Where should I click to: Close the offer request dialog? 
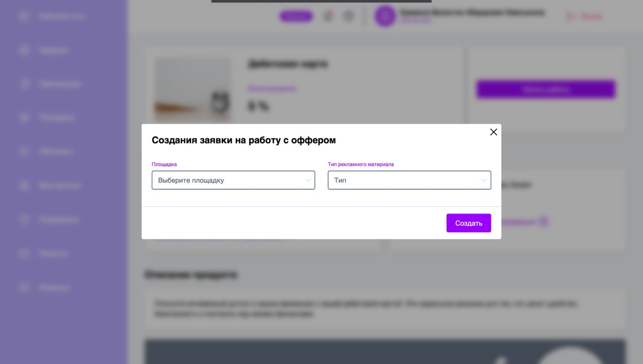pos(493,132)
